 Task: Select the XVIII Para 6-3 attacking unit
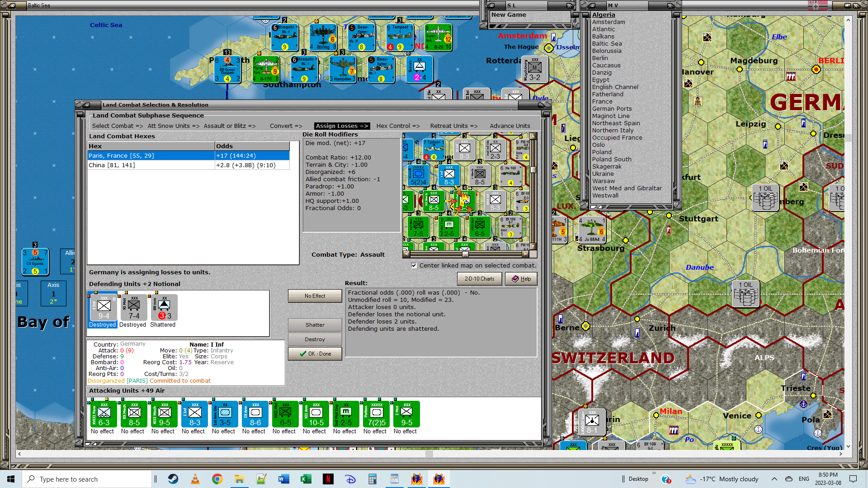(x=104, y=414)
